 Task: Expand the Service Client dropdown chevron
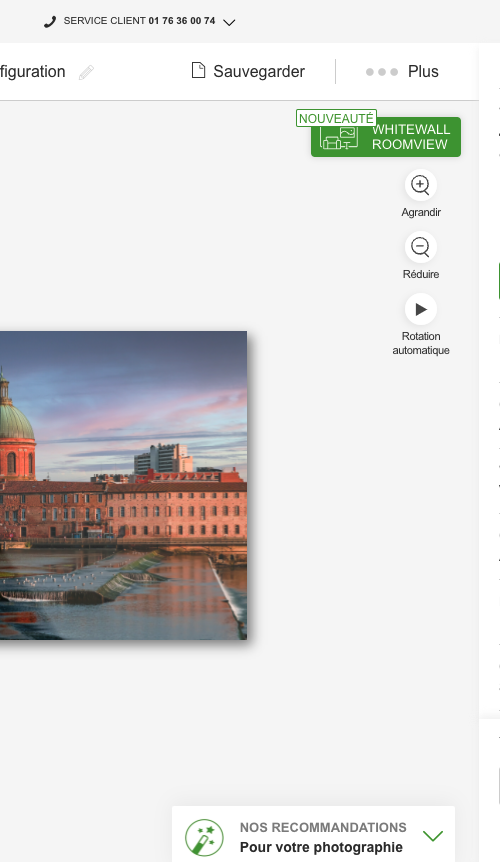[x=229, y=23]
